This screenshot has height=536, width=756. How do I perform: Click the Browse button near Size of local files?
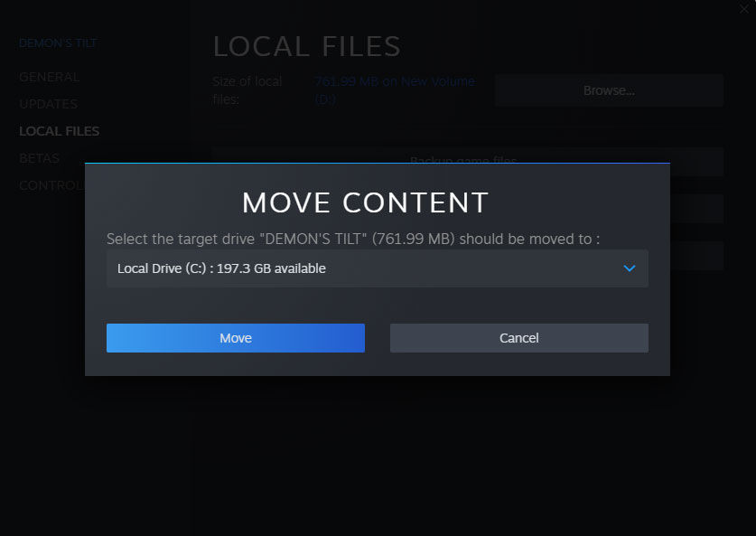[x=608, y=90]
